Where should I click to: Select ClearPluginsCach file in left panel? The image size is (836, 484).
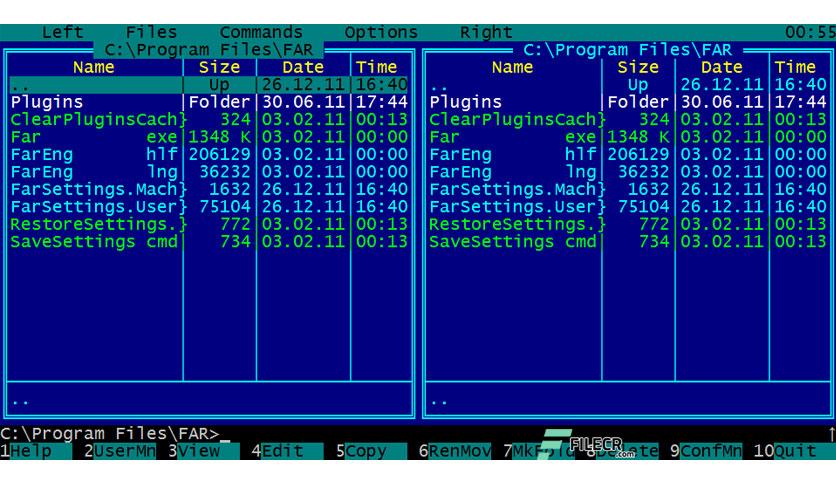point(209,119)
